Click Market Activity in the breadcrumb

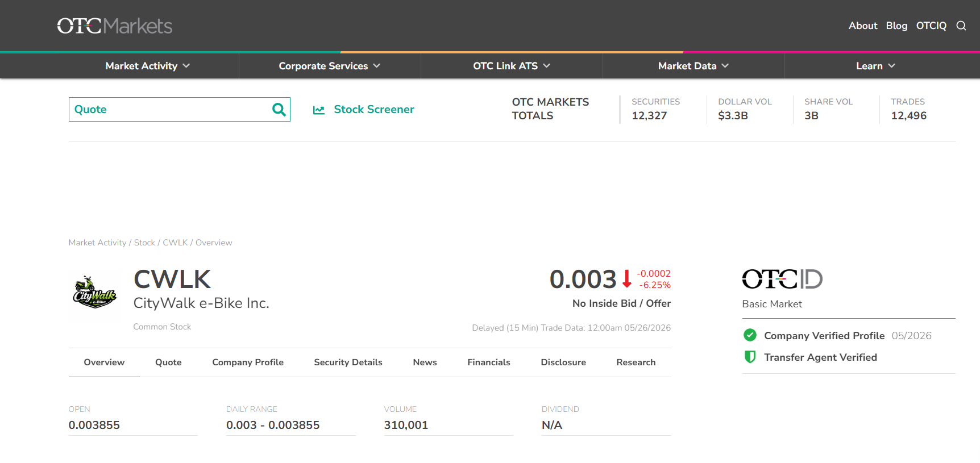[97, 243]
